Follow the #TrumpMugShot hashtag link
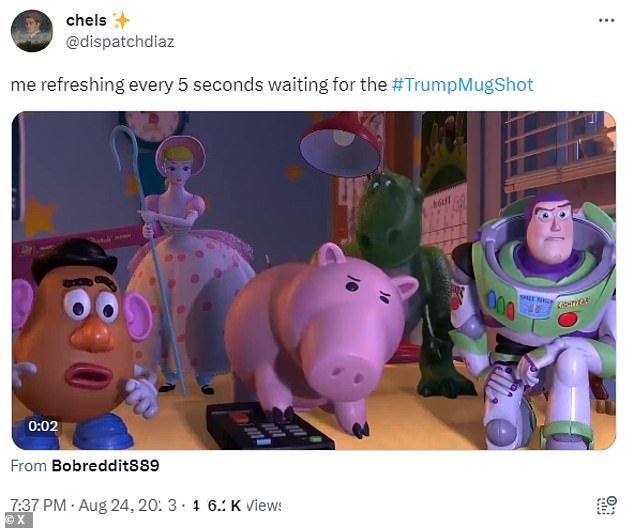 point(463,85)
